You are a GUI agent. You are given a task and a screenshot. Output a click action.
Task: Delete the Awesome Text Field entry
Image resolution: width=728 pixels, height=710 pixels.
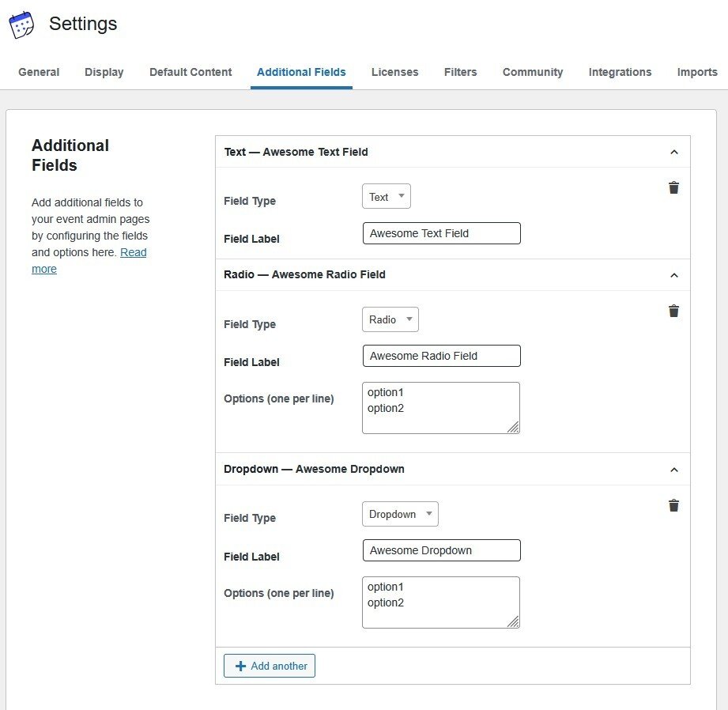pyautogui.click(x=673, y=188)
